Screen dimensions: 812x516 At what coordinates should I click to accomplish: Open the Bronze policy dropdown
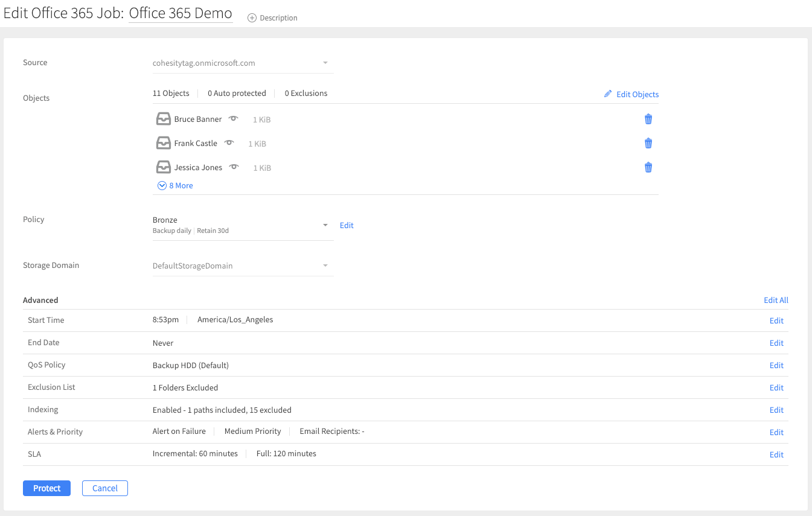point(325,225)
